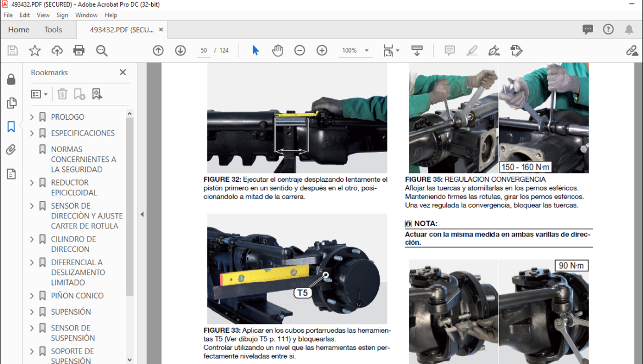Click the scrolling mode icon
Viewport: 643px width, 364px height.
point(417,51)
